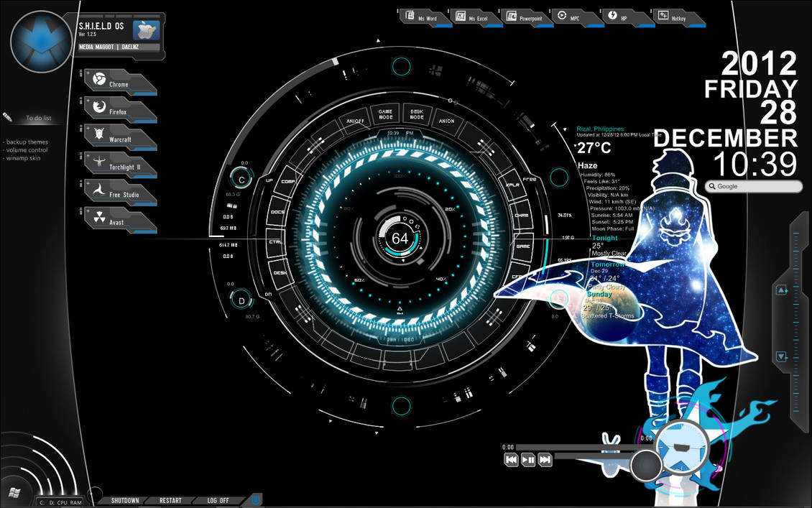This screenshot has width=812, height=508.
Task: Click the pencil icon beside To do list
Action: [7, 117]
